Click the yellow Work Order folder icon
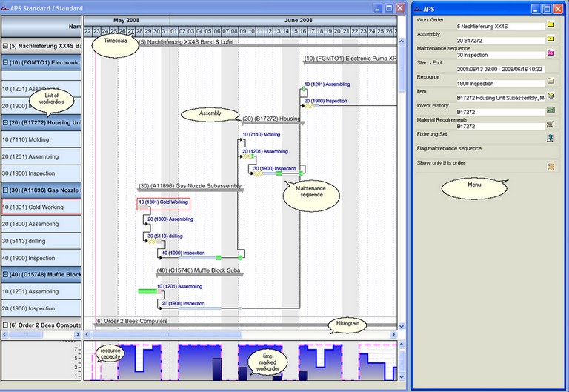This screenshot has height=392, width=569. (550, 24)
